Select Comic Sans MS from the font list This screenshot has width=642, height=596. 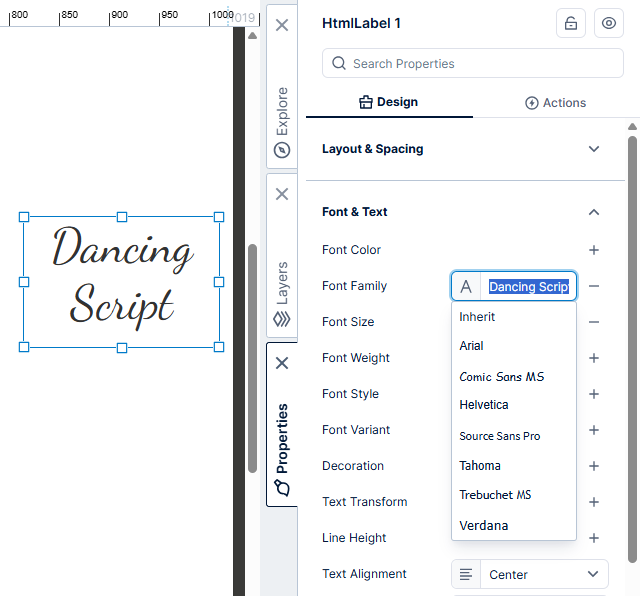514,377
